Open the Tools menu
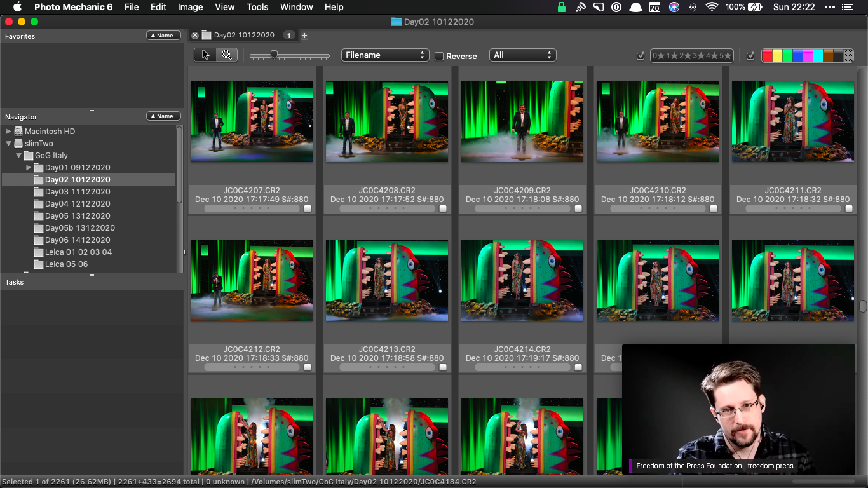The height and width of the screenshot is (488, 868). [x=257, y=7]
